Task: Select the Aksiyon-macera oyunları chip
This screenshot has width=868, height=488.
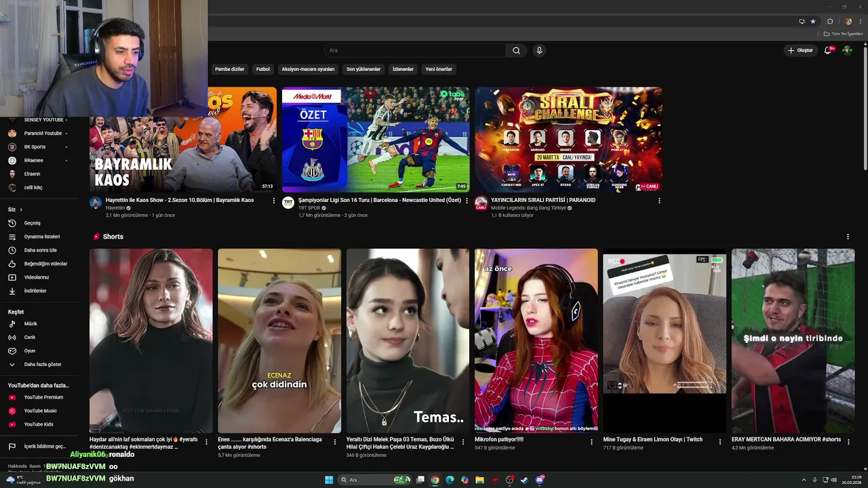Action: (308, 69)
